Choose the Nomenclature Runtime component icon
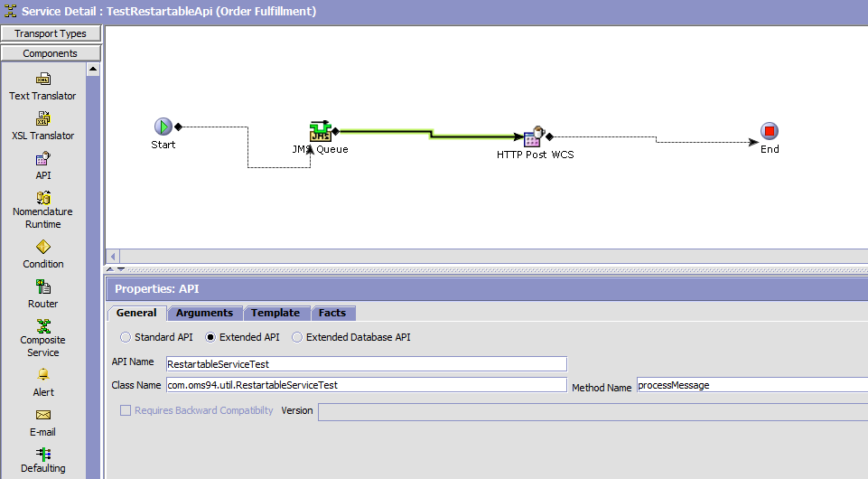 click(x=42, y=197)
